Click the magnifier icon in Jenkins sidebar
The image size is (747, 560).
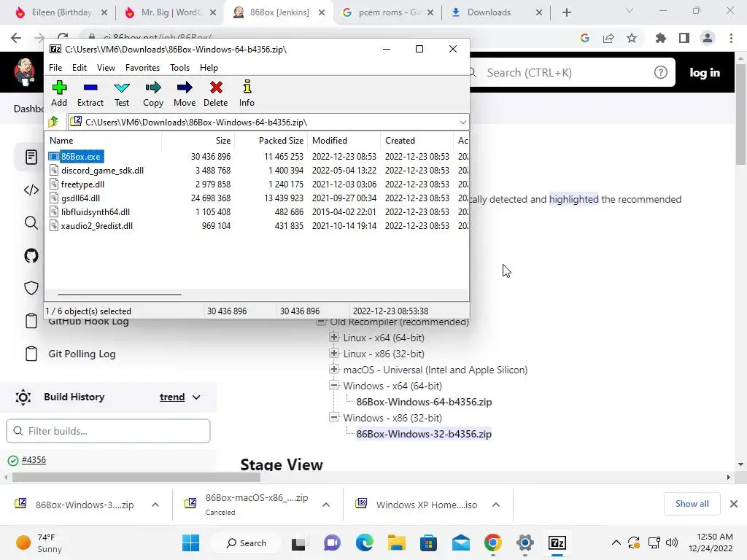tap(31, 222)
